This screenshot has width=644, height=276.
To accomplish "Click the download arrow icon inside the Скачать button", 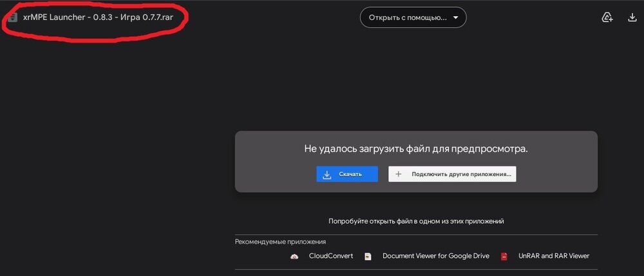I will 327,174.
